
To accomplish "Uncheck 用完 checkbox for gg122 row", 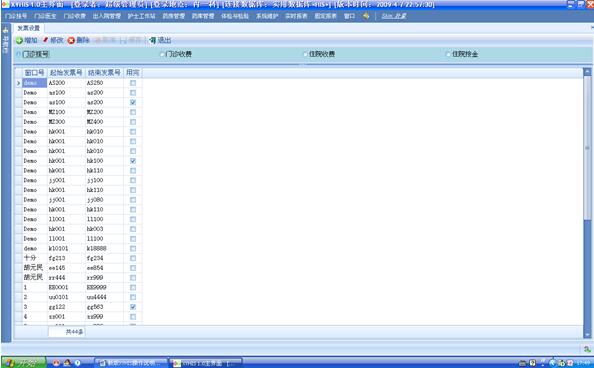I will (x=133, y=307).
